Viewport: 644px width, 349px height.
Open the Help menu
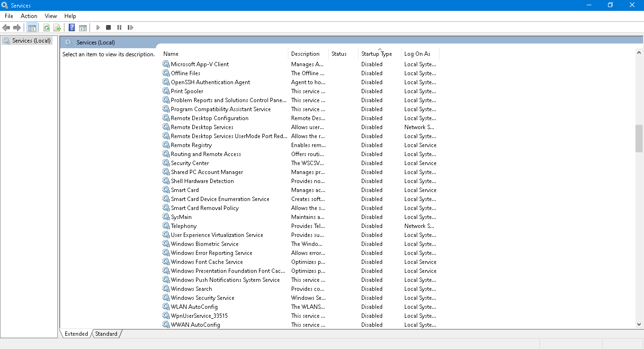tap(70, 16)
